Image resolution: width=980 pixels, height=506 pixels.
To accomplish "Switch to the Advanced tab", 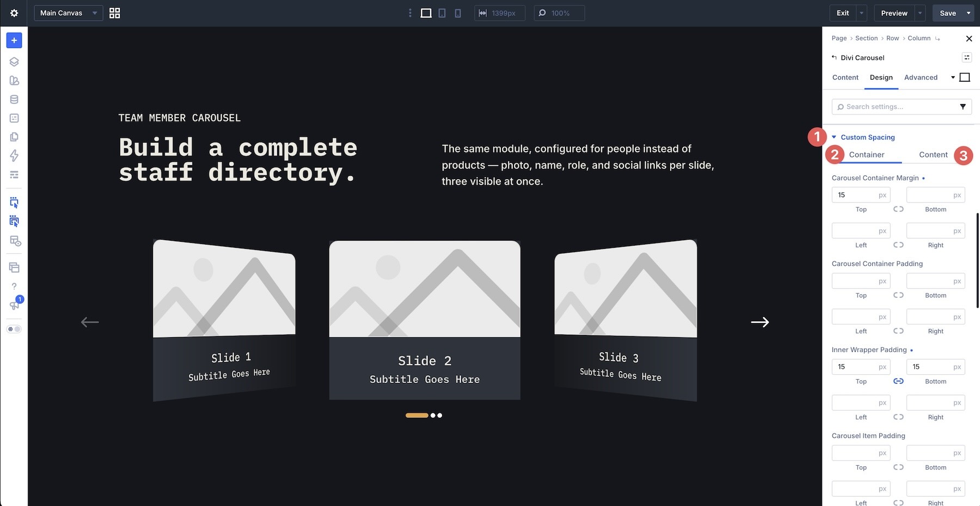I will tap(921, 77).
